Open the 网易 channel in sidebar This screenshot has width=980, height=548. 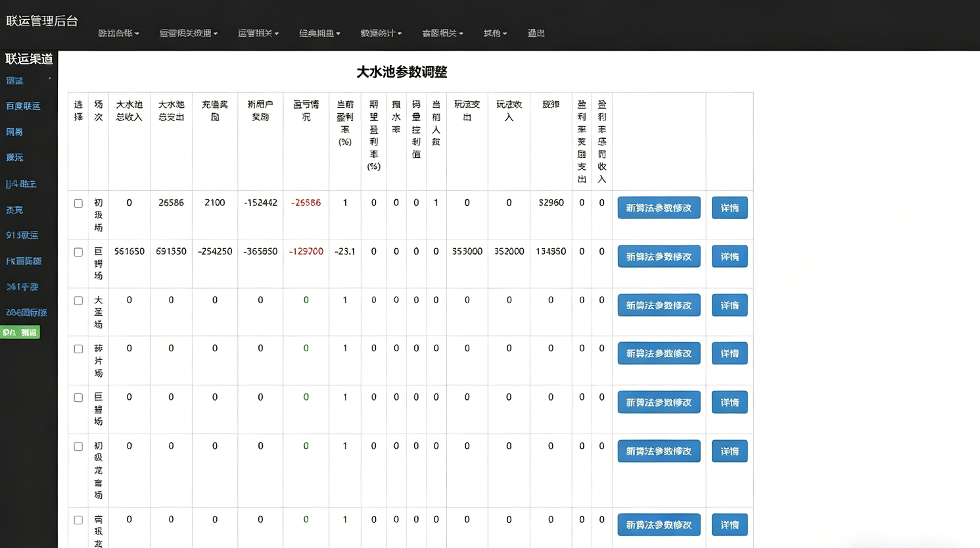click(14, 132)
